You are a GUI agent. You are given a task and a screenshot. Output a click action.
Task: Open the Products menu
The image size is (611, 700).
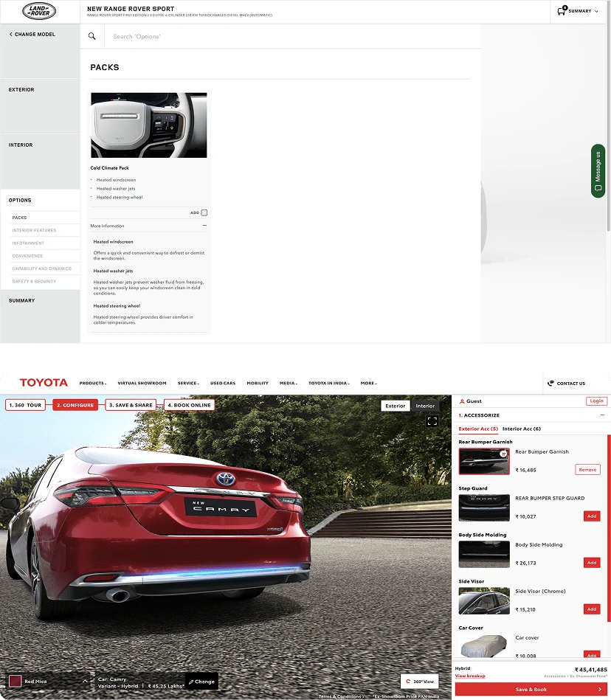[x=93, y=383]
